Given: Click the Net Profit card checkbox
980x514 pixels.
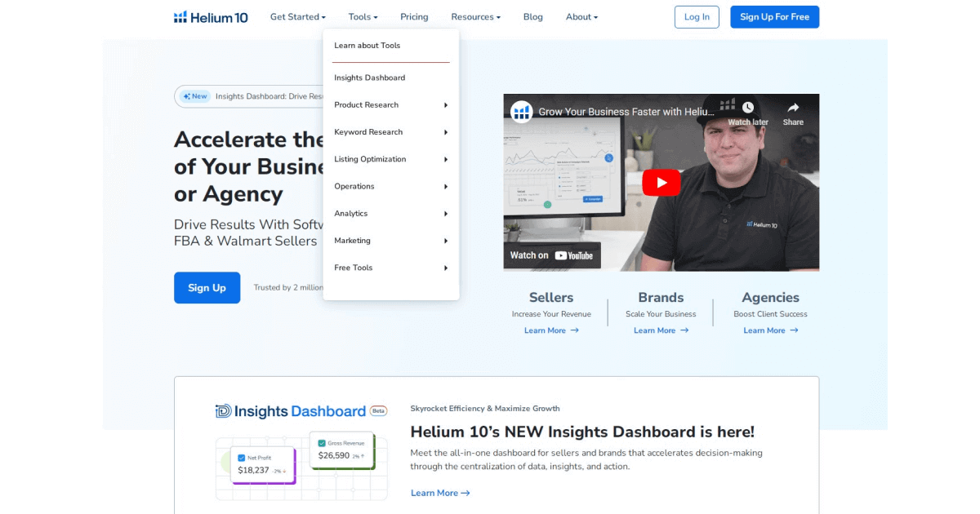Looking at the screenshot, I should pos(241,458).
